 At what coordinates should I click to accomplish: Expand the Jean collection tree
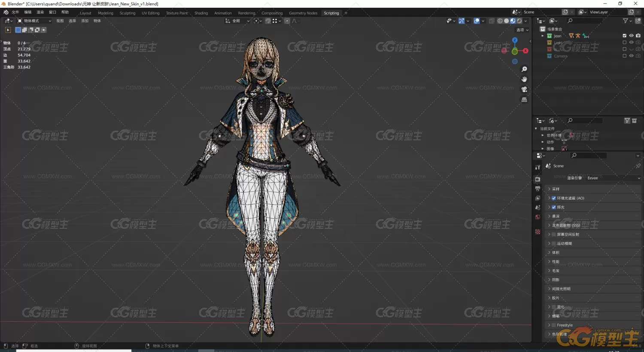[543, 36]
